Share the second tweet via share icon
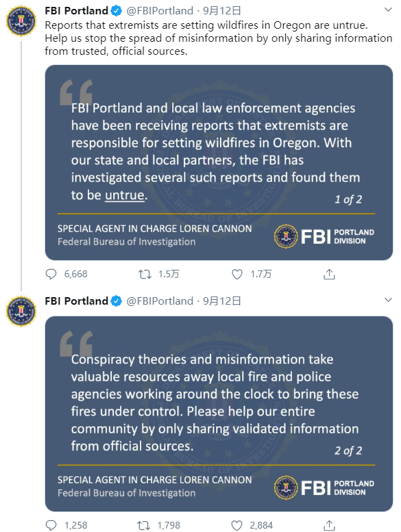Screen dimensions: 401x532 click(329, 525)
